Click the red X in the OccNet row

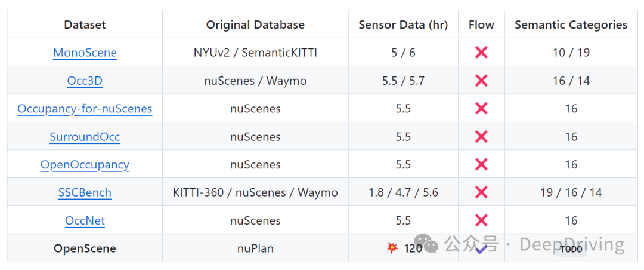point(481,220)
